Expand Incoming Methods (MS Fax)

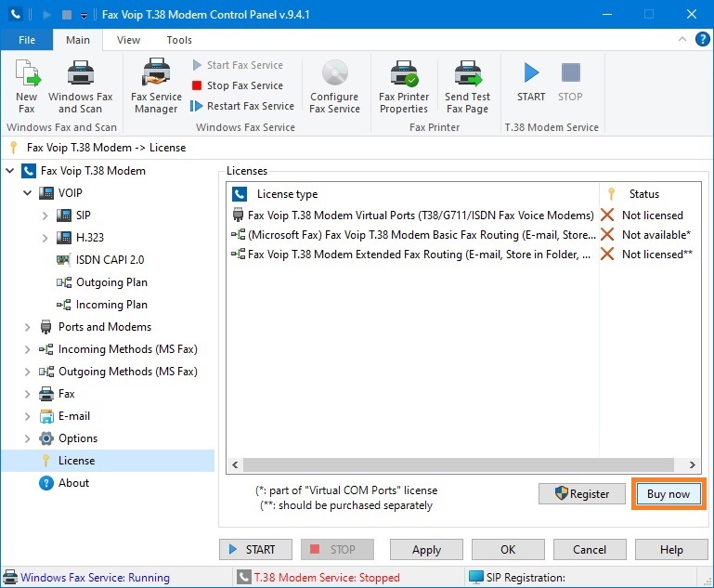pos(27,349)
